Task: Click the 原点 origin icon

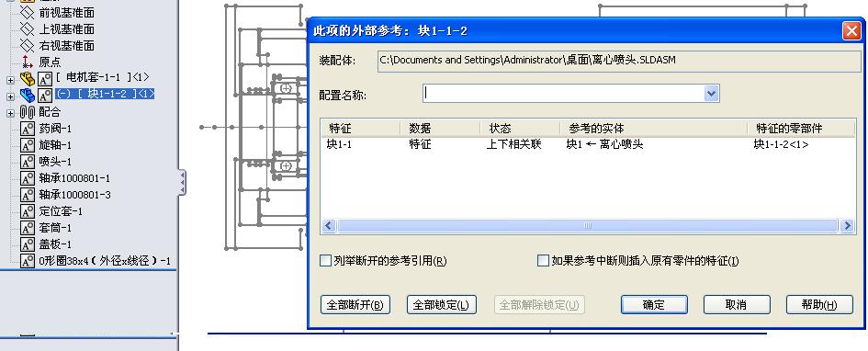Action: coord(28,62)
